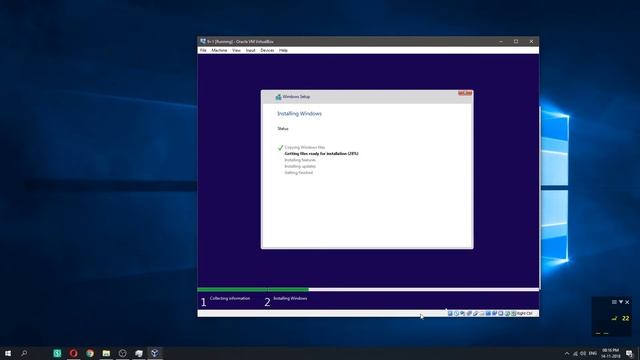This screenshot has height=360, width=640.
Task: Click the hard disk activity indicator
Action: [x=450, y=313]
